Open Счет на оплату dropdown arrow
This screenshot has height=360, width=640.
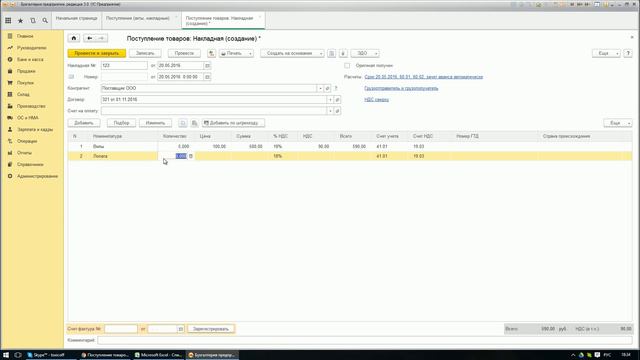pos(330,111)
